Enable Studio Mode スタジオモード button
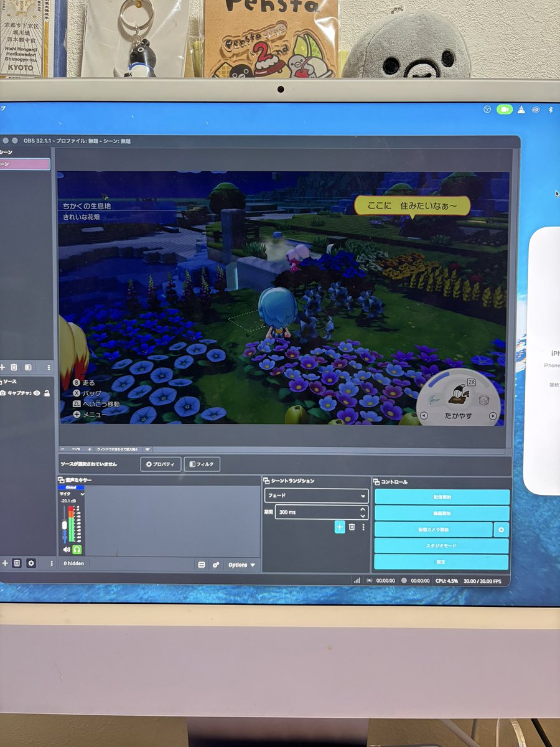 click(x=441, y=546)
